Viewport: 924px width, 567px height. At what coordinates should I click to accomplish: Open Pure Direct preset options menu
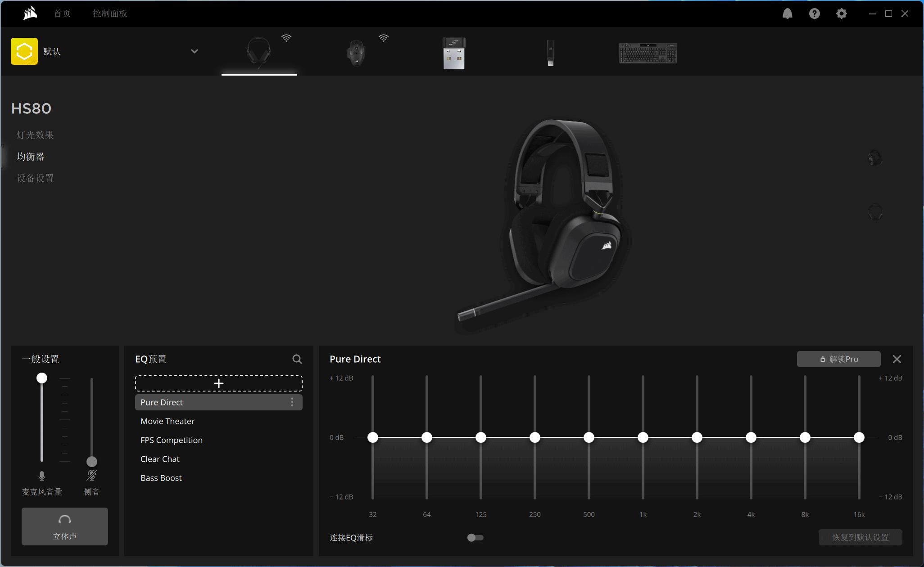[x=292, y=402]
